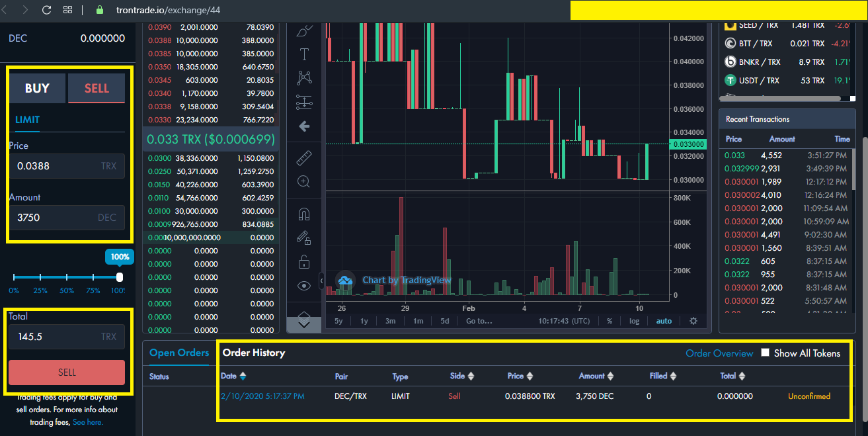Click the Amount input field

coord(67,218)
